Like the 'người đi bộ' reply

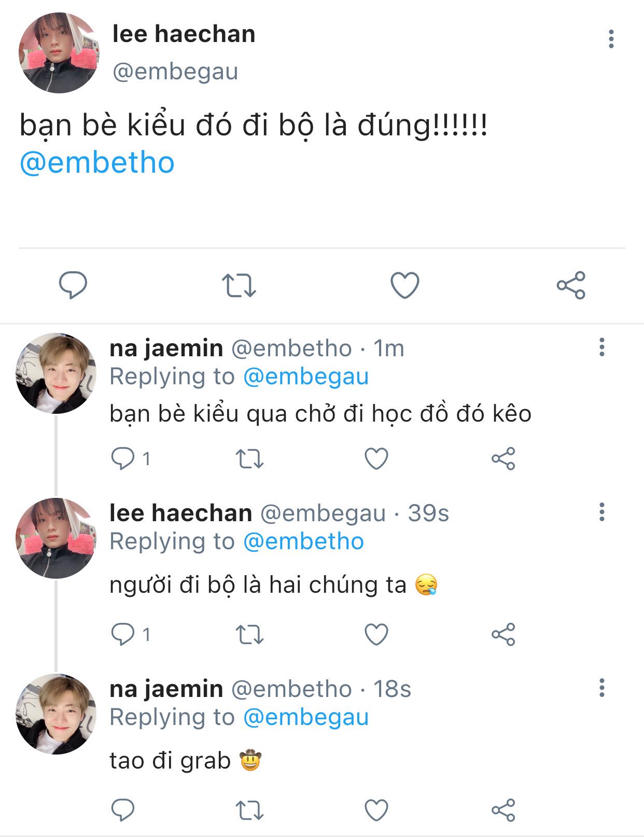click(376, 634)
